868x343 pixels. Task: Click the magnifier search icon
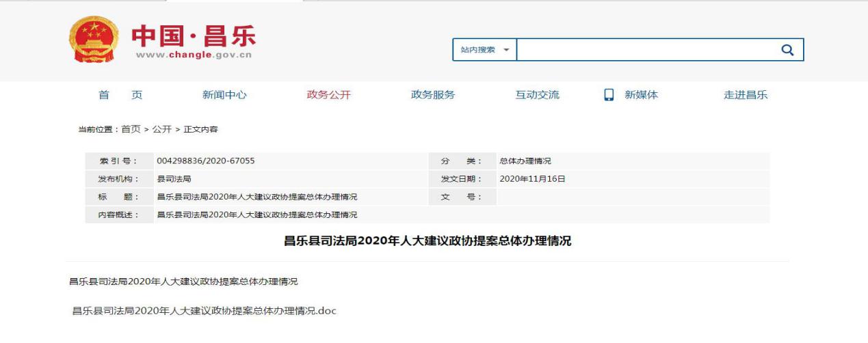(787, 50)
